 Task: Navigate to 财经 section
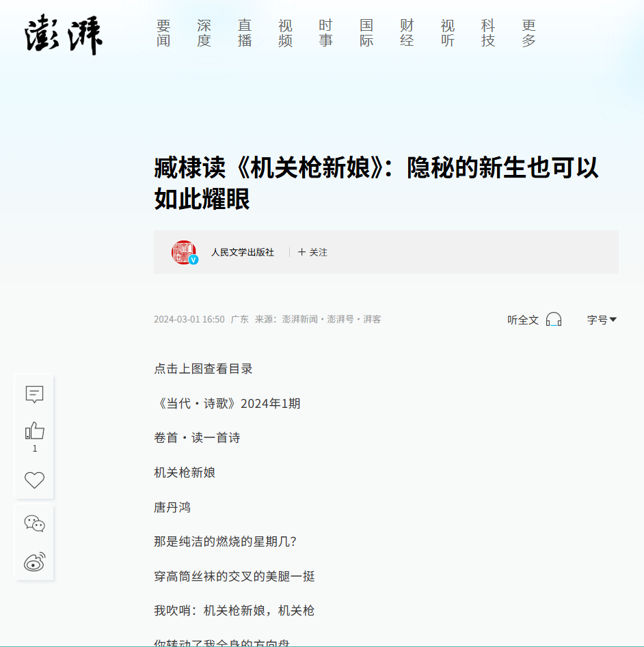point(407,33)
